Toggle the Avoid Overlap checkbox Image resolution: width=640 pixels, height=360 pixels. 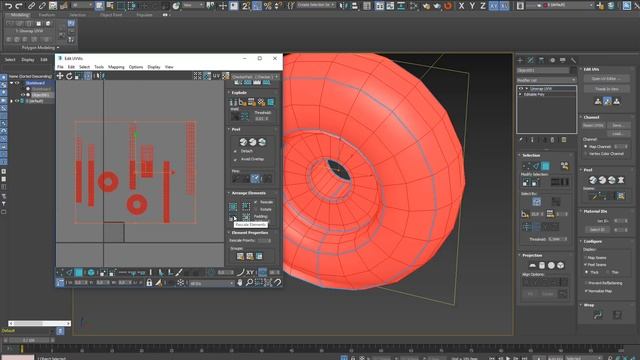235,159
